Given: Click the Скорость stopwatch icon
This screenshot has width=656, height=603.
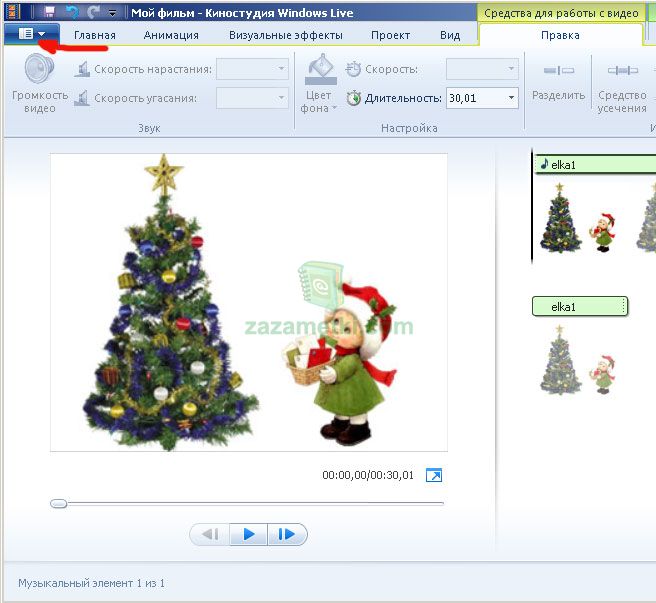Looking at the screenshot, I should pos(353,69).
